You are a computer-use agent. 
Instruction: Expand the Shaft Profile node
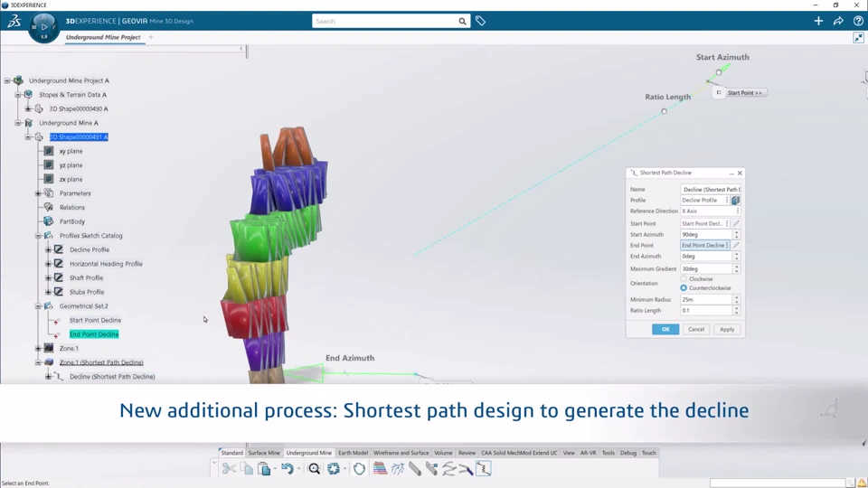click(48, 277)
